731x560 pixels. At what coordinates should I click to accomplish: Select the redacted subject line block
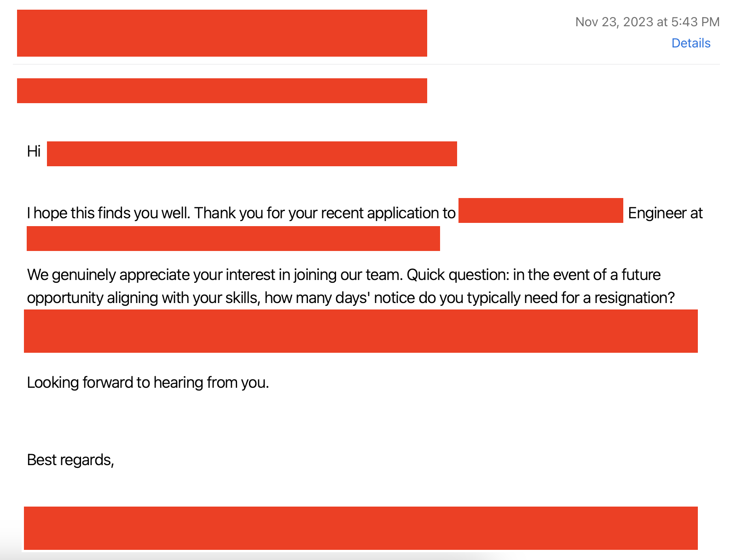(x=222, y=91)
